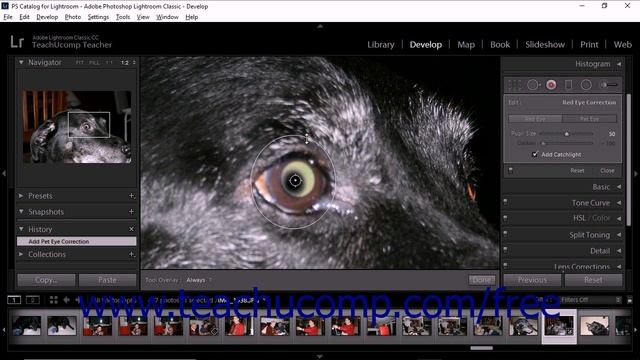Image resolution: width=640 pixels, height=360 pixels.
Task: Switch to Slideshow module
Action: tap(545, 44)
